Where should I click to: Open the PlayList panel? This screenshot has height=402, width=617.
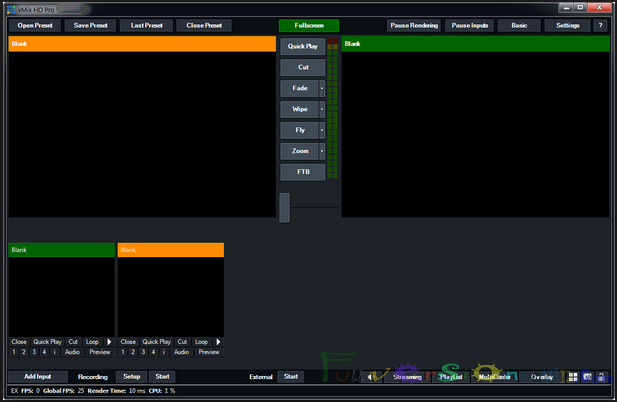(x=451, y=377)
